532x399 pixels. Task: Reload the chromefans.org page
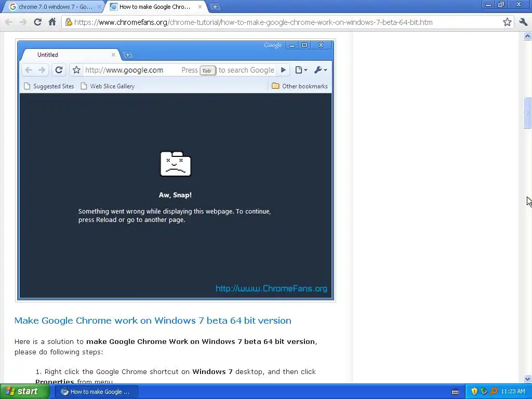pos(37,22)
